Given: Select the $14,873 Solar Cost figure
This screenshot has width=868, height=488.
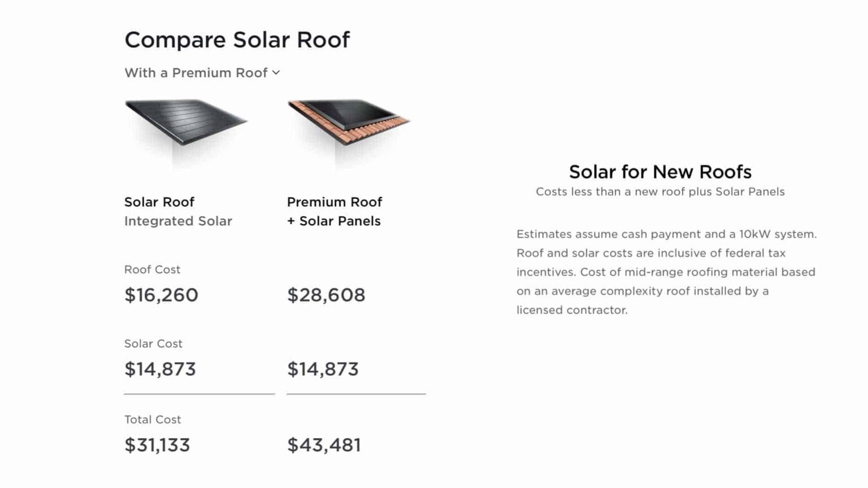Looking at the screenshot, I should (159, 369).
